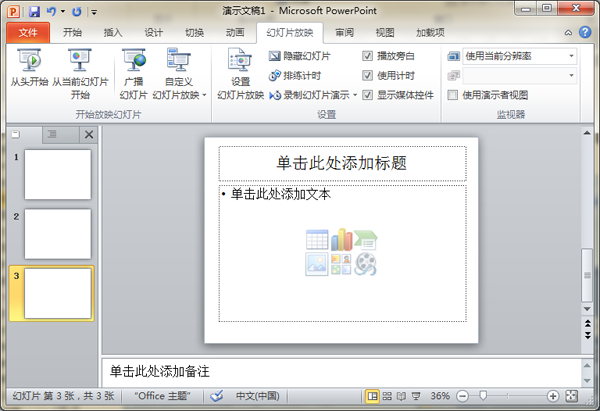Image resolution: width=600 pixels, height=411 pixels.
Task: Click text placeholder 单击此处添加文本
Action: (x=281, y=194)
